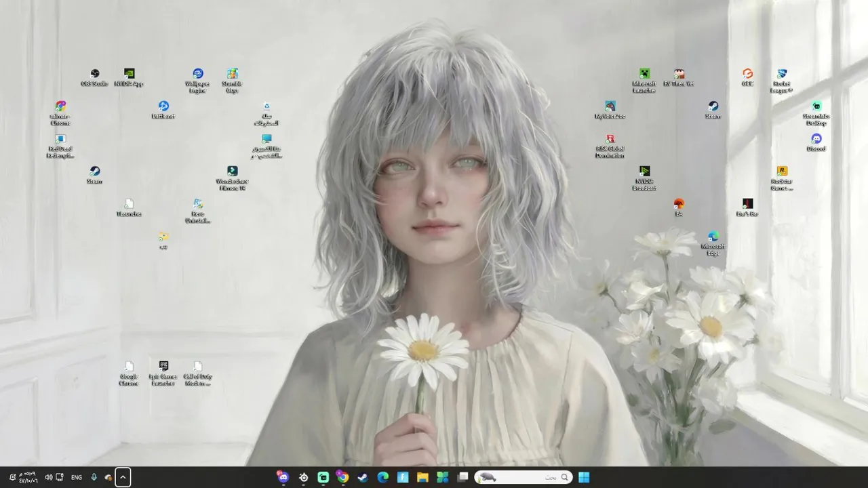
Task: Select the Streamlabs Desktop shortcut icon
Action: [x=816, y=113]
